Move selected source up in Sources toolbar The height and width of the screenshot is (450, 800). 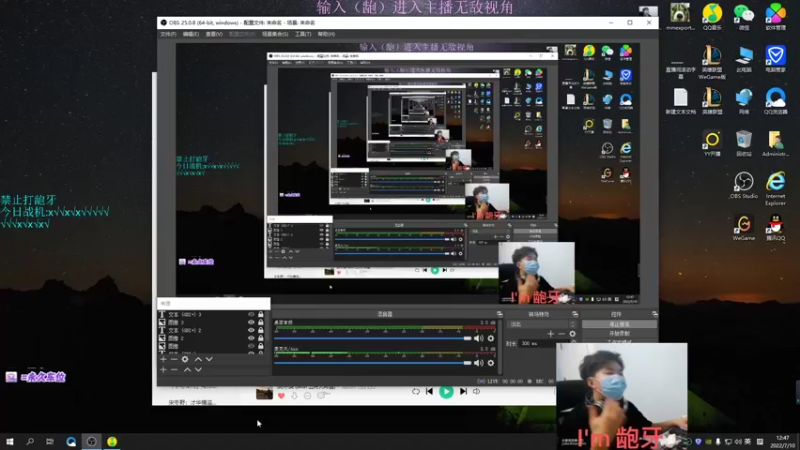point(198,359)
